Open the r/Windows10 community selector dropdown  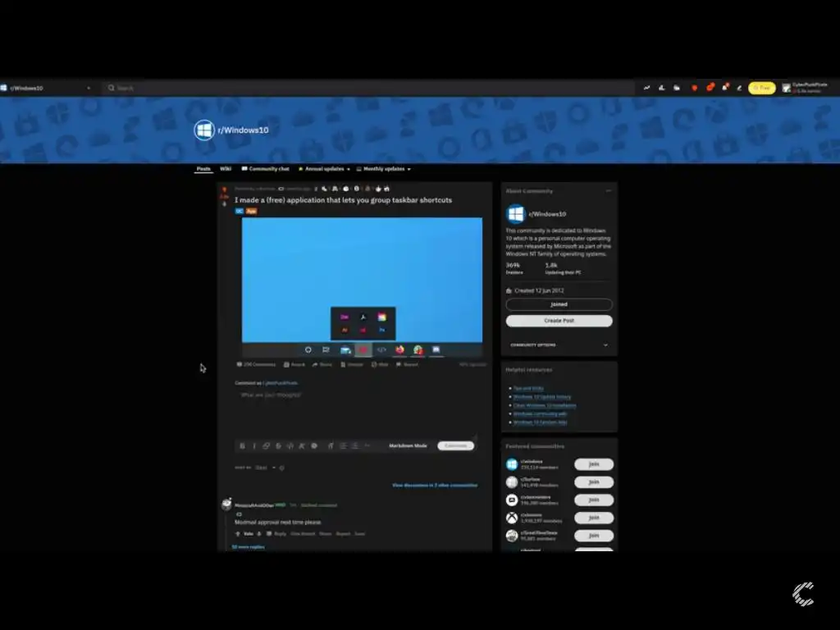click(46, 88)
